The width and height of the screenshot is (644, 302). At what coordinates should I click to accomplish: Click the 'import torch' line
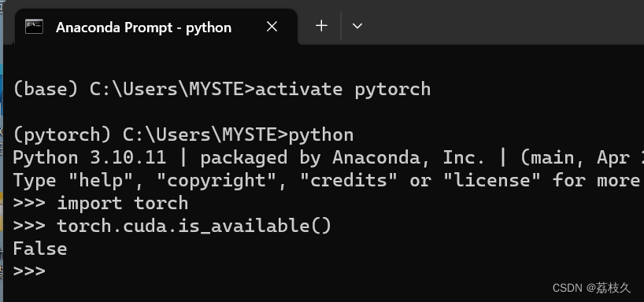point(101,204)
